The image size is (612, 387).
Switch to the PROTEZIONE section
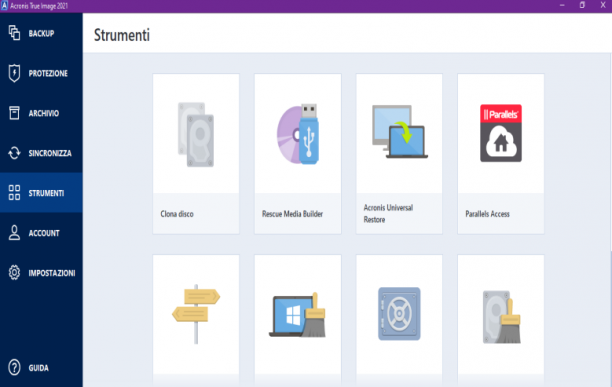click(x=41, y=73)
